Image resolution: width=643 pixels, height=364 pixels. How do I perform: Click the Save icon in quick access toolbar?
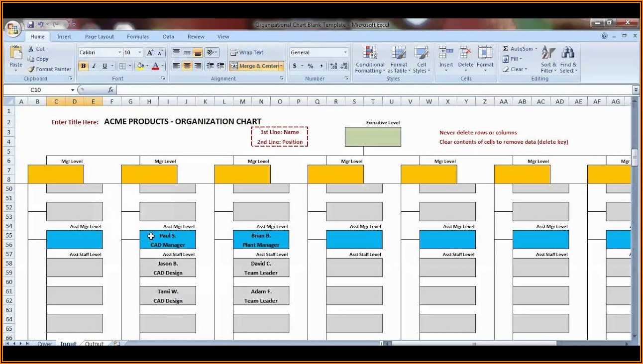30,24
